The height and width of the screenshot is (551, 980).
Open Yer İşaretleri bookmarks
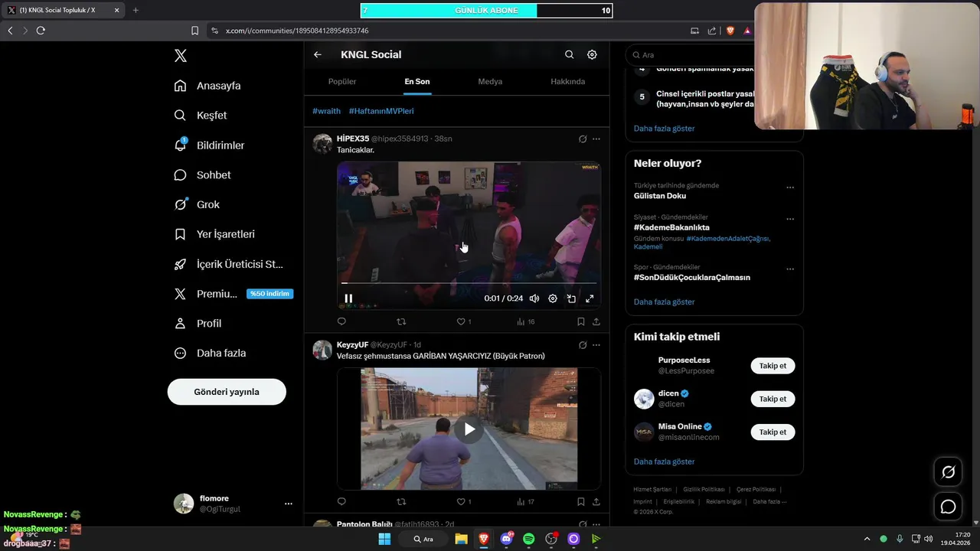coord(214,234)
